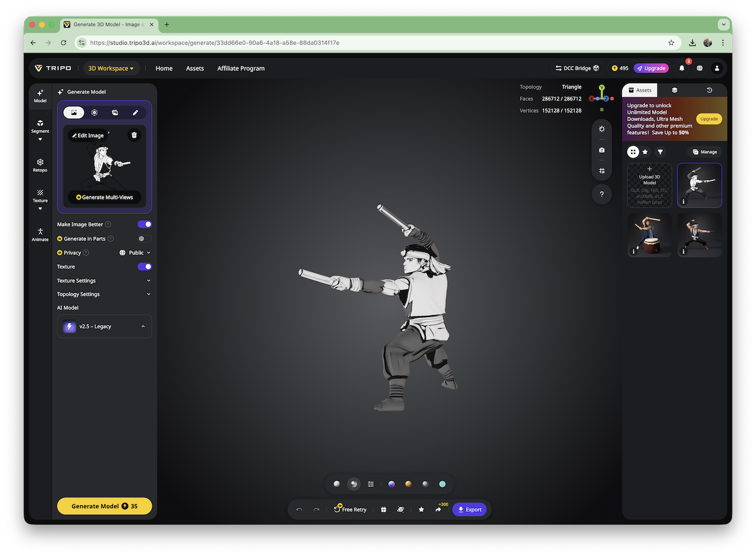The image size is (756, 556).
Task: Open notifications bell icon
Action: 682,68
